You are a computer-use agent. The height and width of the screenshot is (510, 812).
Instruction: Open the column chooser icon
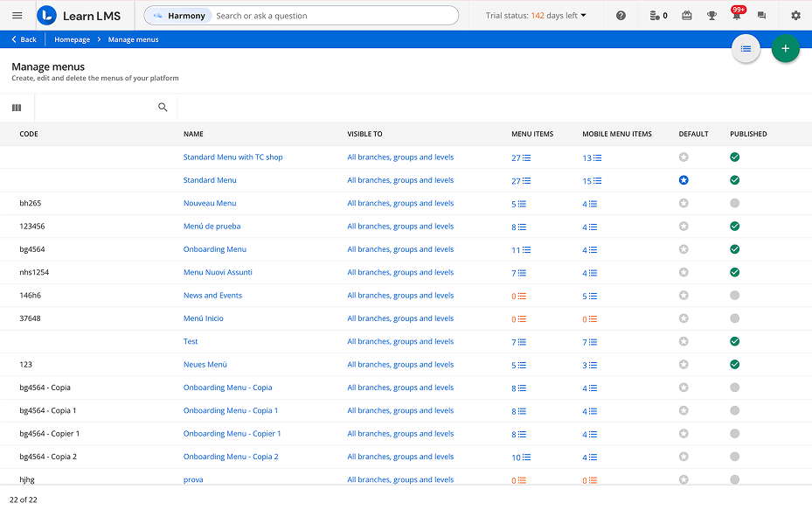[x=17, y=108]
